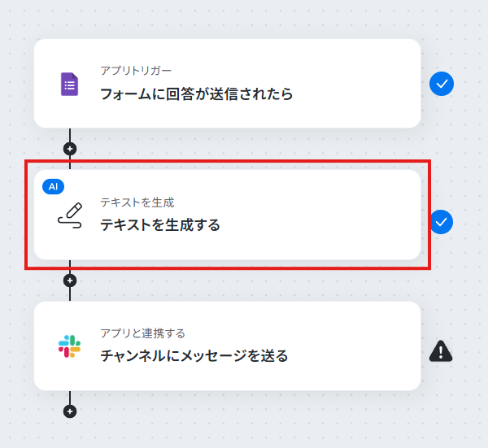
Task: Click the アプリトリガー label
Action: pos(136,71)
